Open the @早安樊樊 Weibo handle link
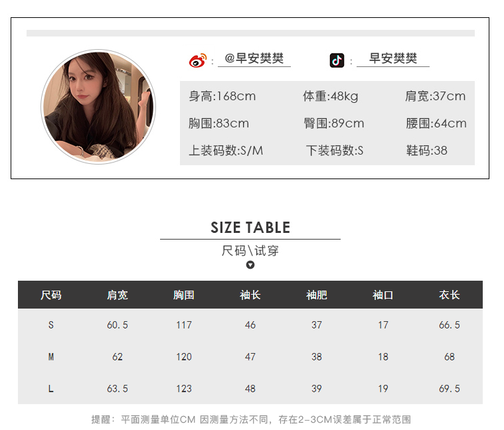504x430 pixels. tap(254, 58)
